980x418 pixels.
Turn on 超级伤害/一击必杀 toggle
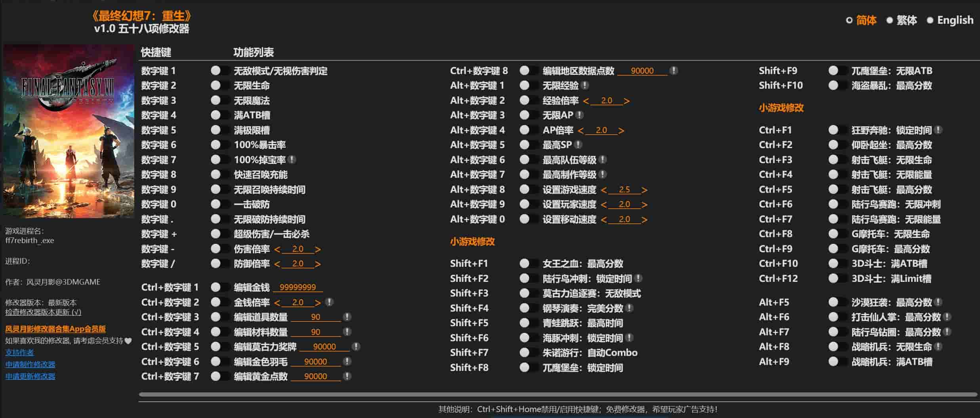[220, 234]
